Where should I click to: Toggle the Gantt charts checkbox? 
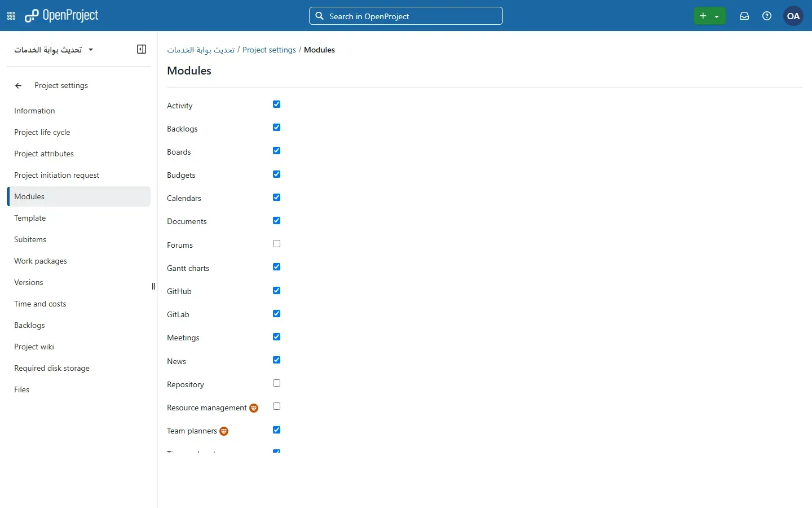point(276,267)
